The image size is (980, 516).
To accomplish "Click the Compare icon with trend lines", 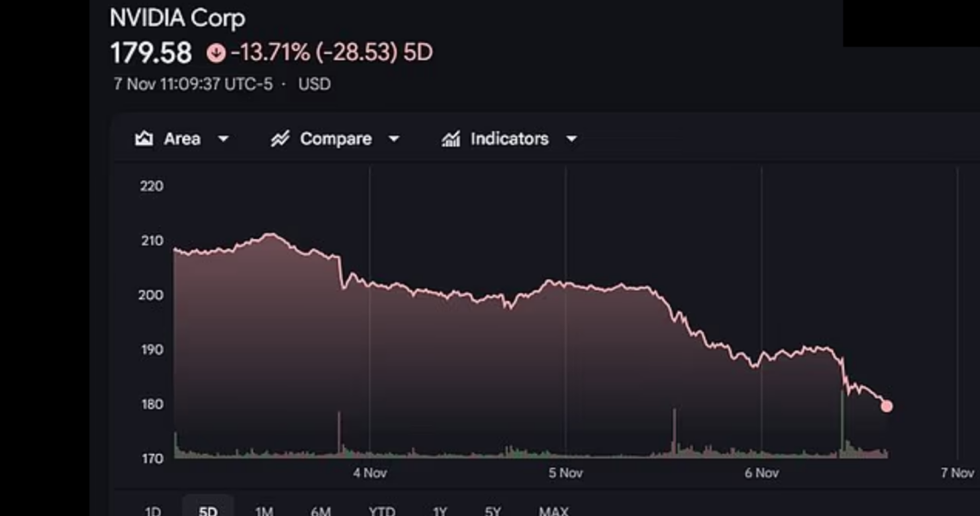I will coord(279,138).
